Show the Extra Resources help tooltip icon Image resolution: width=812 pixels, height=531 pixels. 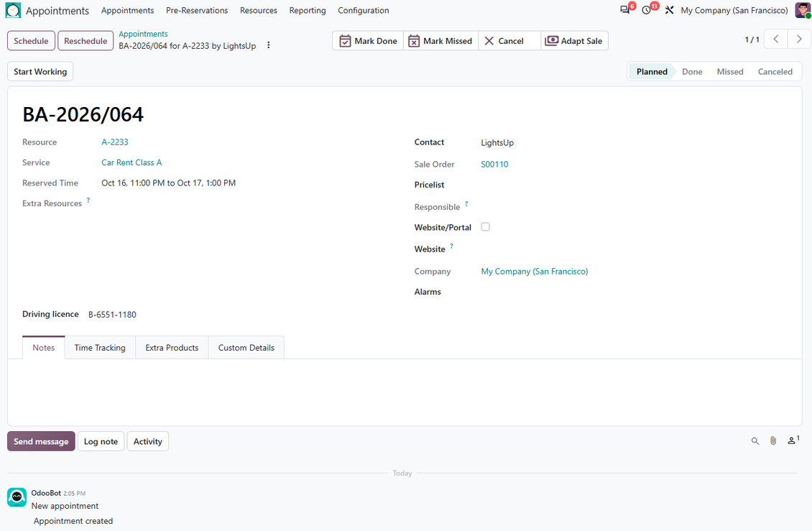[x=88, y=200]
